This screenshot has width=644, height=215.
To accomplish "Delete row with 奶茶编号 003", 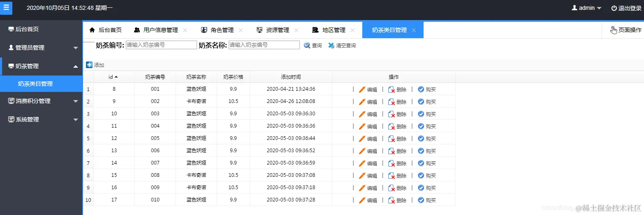I will pos(398,114).
